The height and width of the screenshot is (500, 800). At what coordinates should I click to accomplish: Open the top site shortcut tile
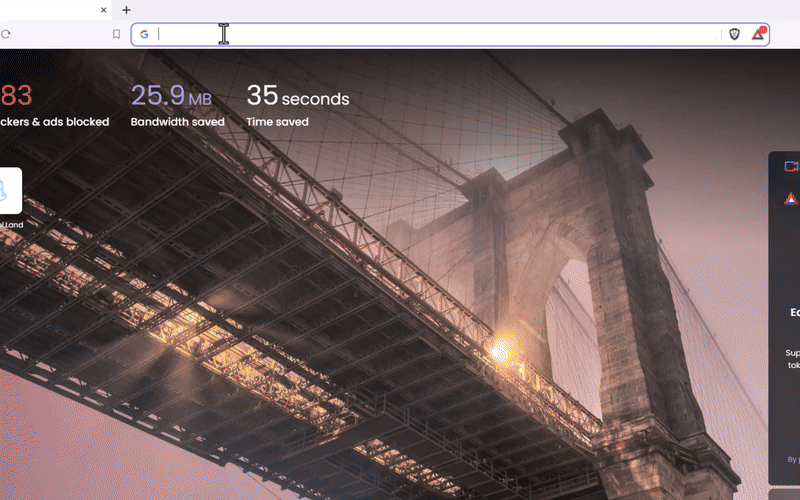point(8,190)
